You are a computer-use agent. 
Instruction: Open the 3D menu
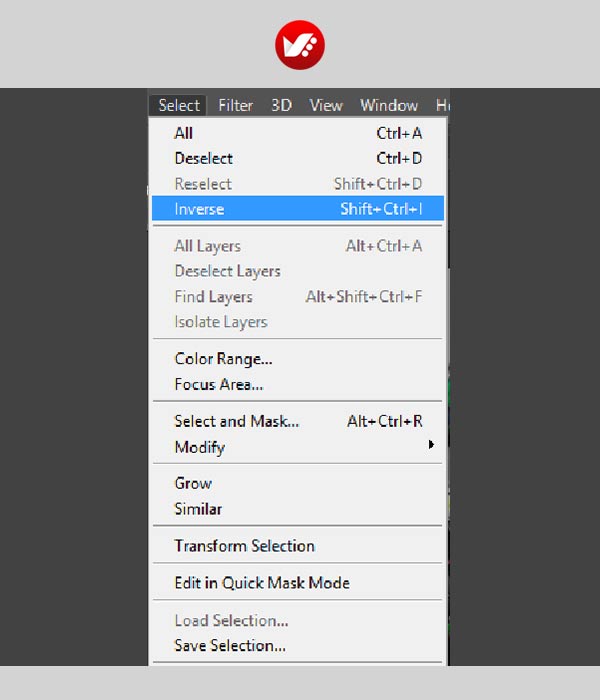coord(281,105)
